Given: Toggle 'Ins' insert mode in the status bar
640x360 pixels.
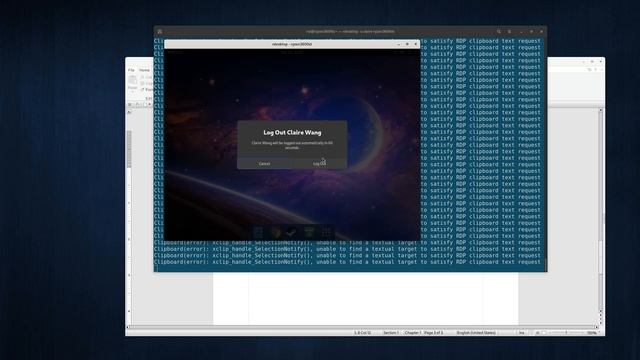Looking at the screenshot, I should pyautogui.click(x=521, y=333).
